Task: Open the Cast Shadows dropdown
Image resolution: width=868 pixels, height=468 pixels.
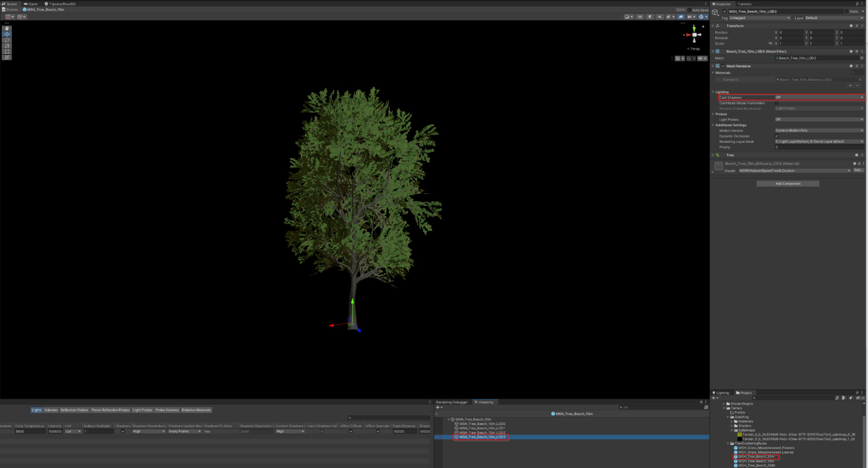Action: click(x=819, y=97)
